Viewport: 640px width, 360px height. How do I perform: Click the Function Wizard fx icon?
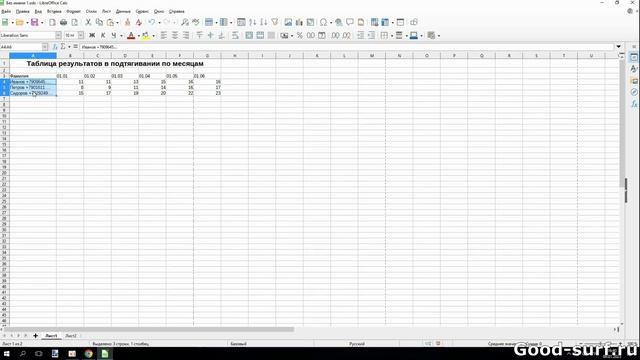click(55, 47)
